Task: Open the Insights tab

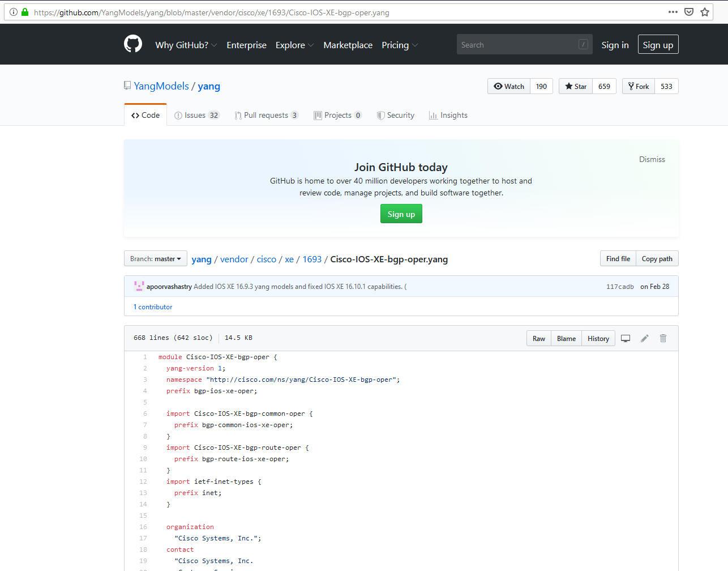Action: coord(448,115)
